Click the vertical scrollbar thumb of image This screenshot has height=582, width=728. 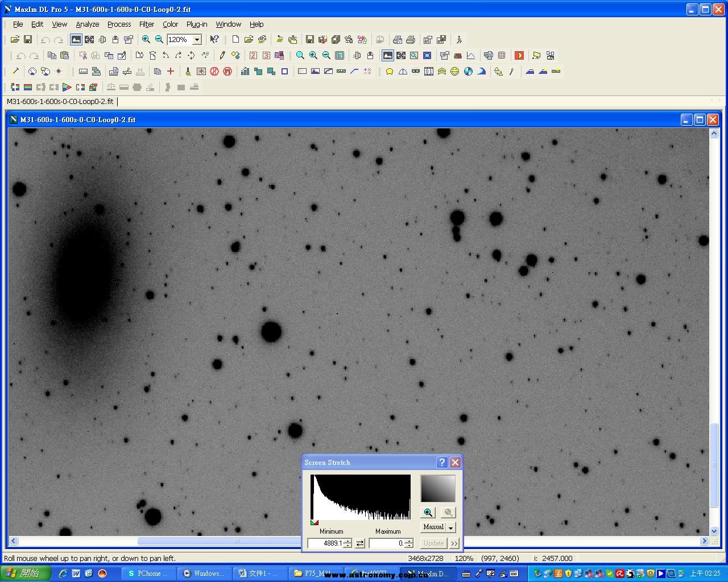click(x=714, y=464)
